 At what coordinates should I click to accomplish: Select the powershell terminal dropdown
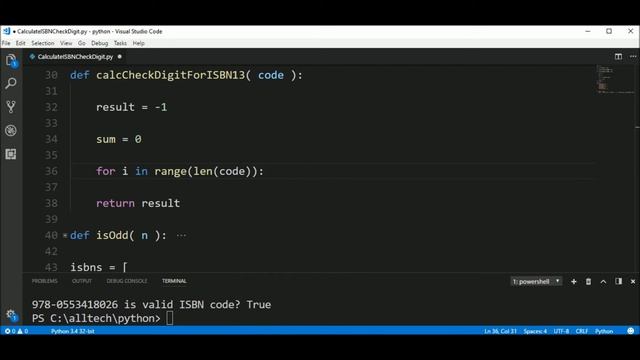pyautogui.click(x=536, y=281)
